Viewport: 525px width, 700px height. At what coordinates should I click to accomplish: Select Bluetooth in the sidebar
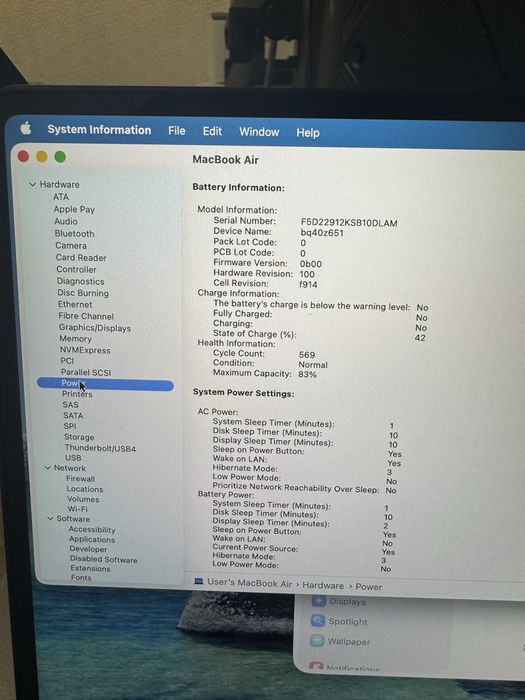click(x=75, y=233)
